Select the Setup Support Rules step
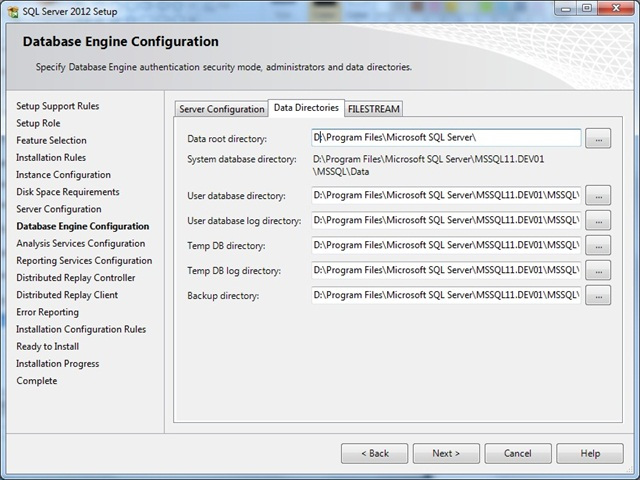 pos(58,106)
